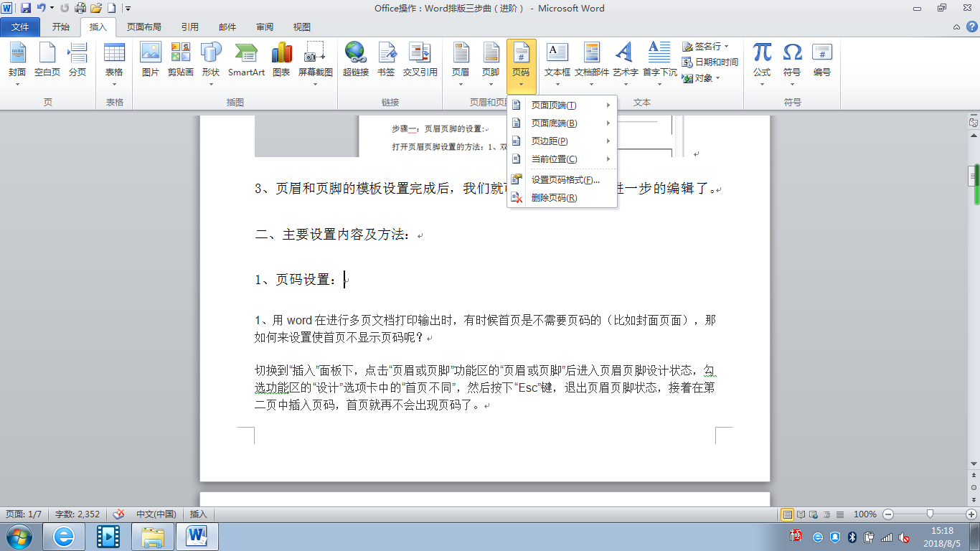980x551 pixels.
Task: Insert a symbol with 符号
Action: [x=792, y=65]
